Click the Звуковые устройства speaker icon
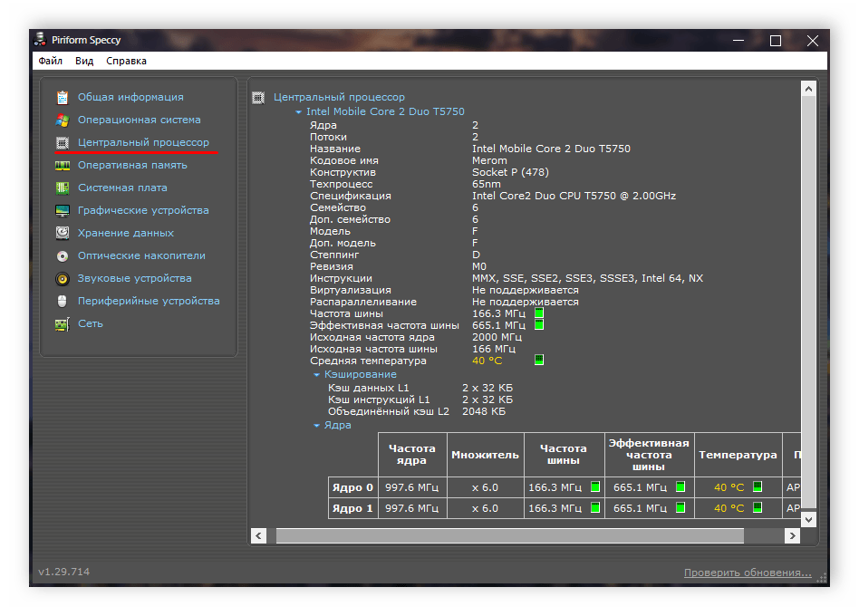859x616 pixels. 63,279
